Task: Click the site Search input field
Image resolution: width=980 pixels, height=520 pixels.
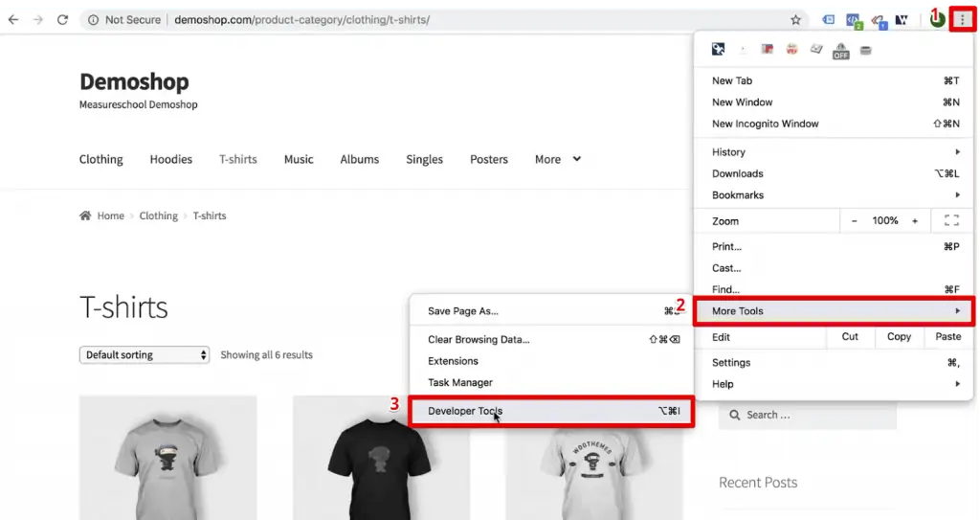Action: coord(808,415)
